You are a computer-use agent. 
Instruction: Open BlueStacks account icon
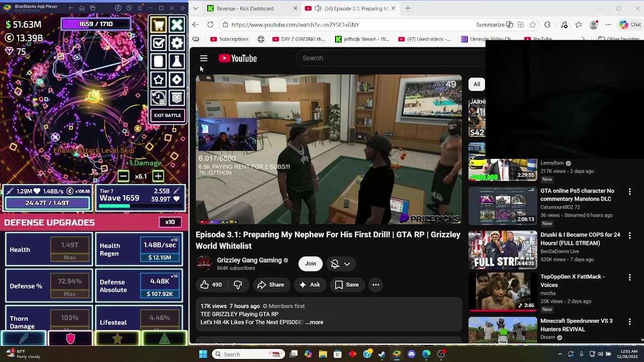pos(118,8)
